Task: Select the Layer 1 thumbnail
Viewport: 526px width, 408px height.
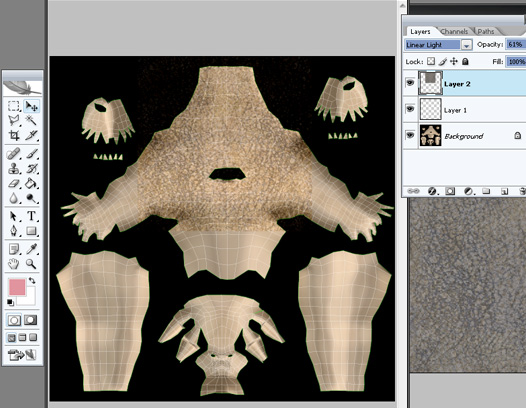Action: pos(430,109)
